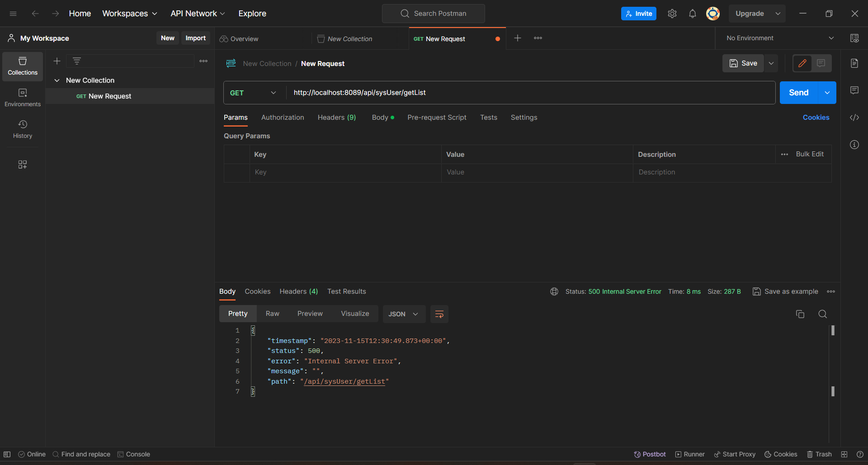The width and height of the screenshot is (868, 465).
Task: Open the environment quick look icon
Action: tap(854, 38)
